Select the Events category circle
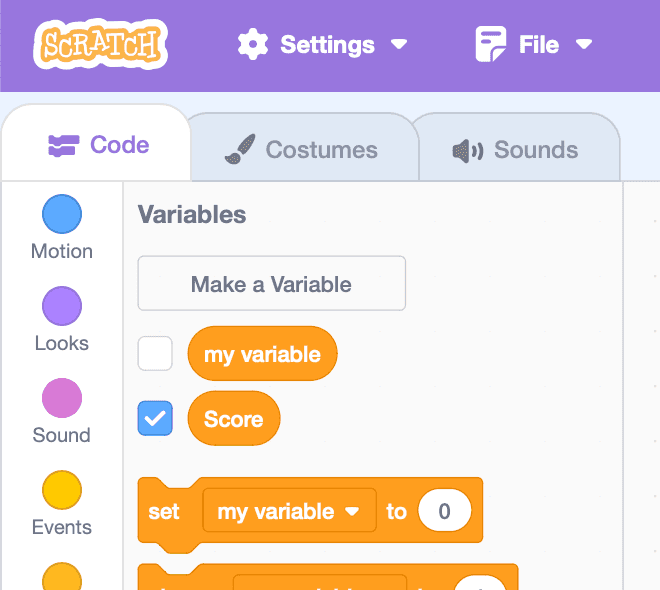 click(x=61, y=490)
